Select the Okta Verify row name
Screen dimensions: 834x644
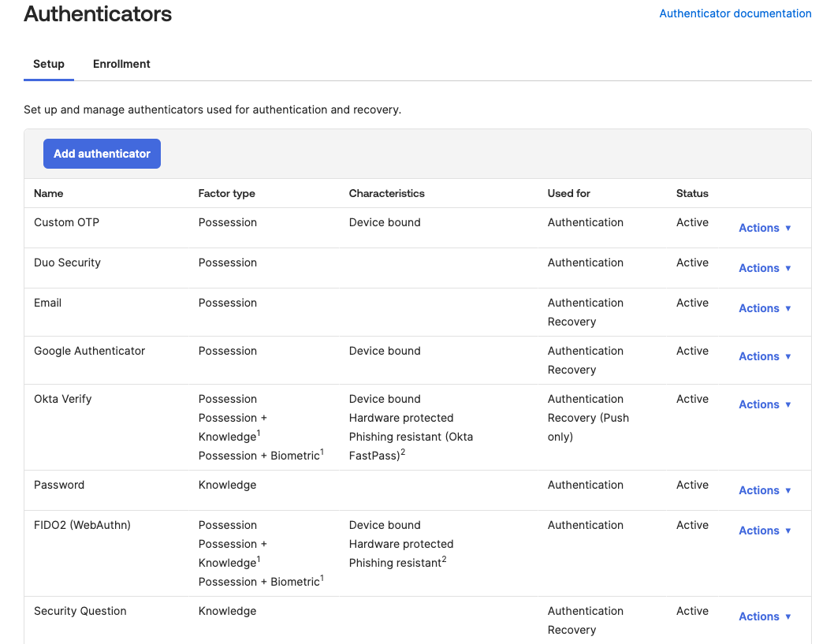(62, 399)
